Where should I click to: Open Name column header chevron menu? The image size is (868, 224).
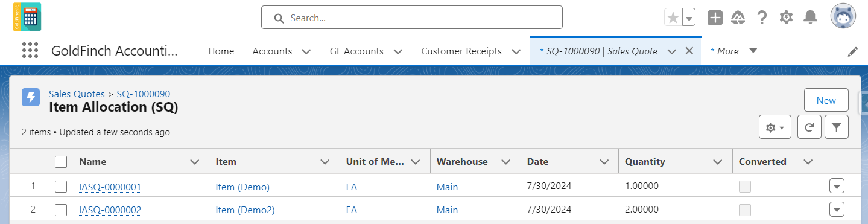[195, 162]
